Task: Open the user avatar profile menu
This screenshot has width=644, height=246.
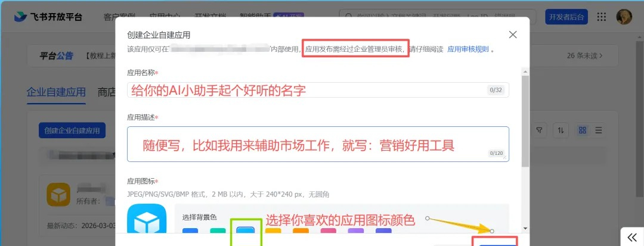Action: 624,17
